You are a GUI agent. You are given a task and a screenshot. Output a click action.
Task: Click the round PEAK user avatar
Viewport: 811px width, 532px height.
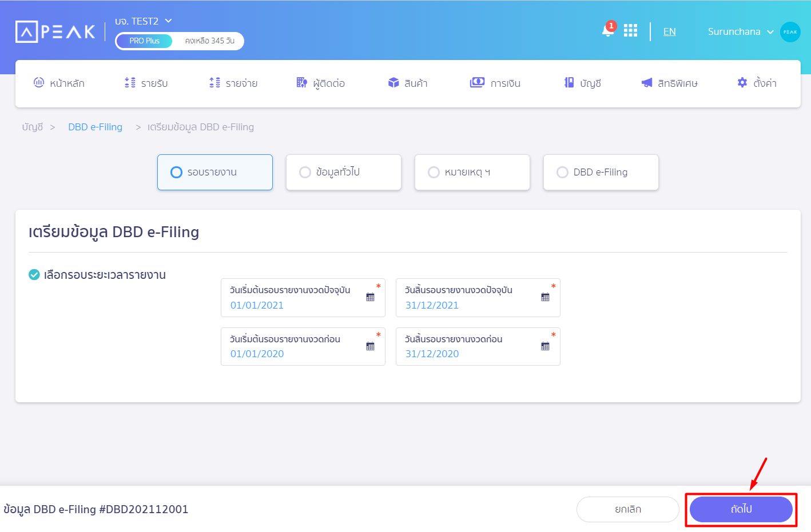click(x=790, y=32)
